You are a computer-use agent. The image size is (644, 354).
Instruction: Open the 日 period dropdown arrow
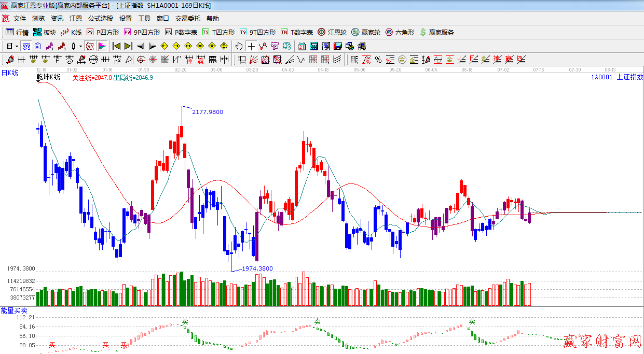pyautogui.click(x=17, y=46)
